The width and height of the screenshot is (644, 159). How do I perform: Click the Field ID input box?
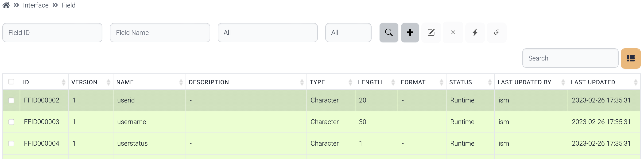[x=52, y=32]
